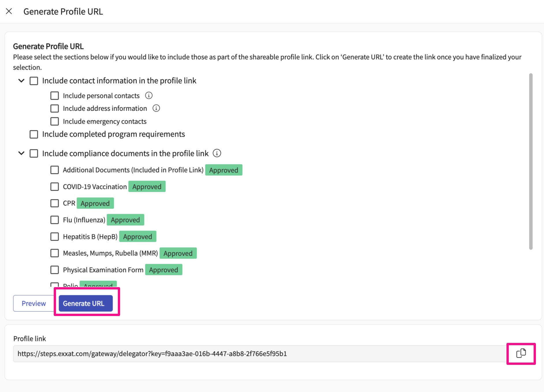Check include completed program requirements

click(34, 134)
